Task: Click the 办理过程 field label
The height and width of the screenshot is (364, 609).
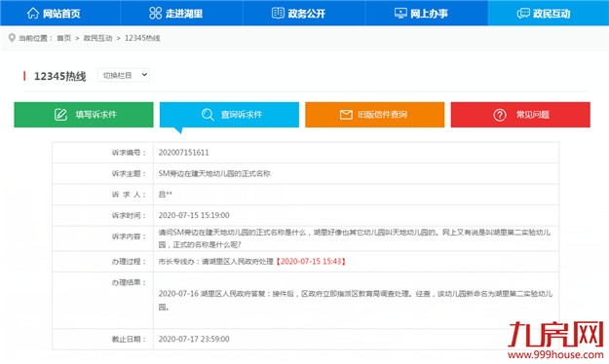Action: [x=129, y=261]
